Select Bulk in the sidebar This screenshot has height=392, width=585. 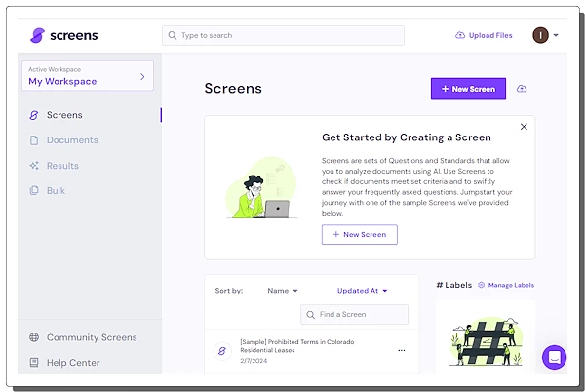[x=56, y=190]
